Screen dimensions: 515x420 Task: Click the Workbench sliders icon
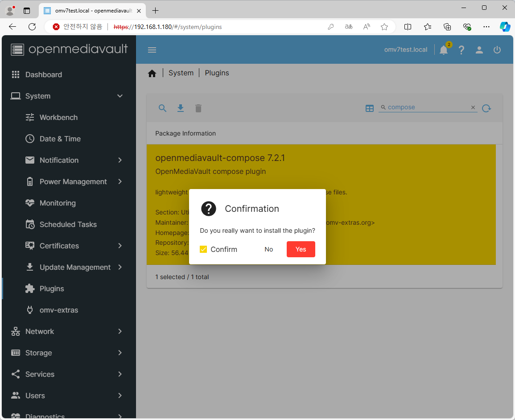point(30,117)
